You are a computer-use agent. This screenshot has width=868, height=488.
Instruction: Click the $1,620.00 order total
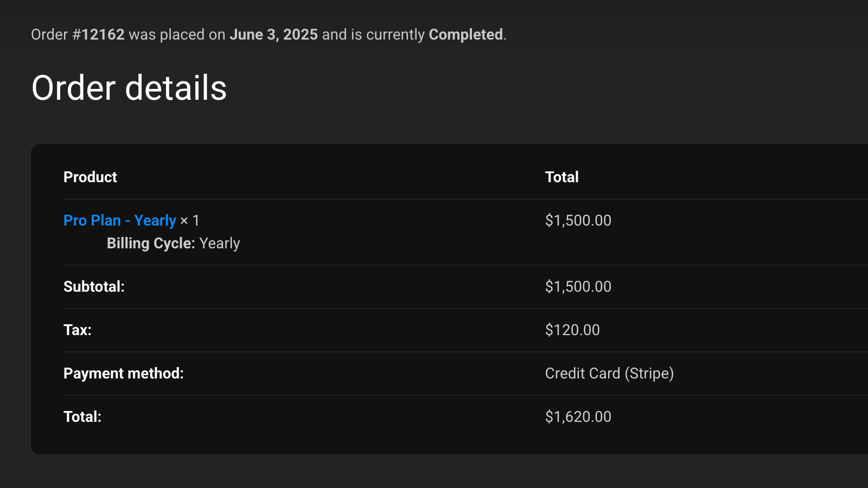[x=578, y=417]
